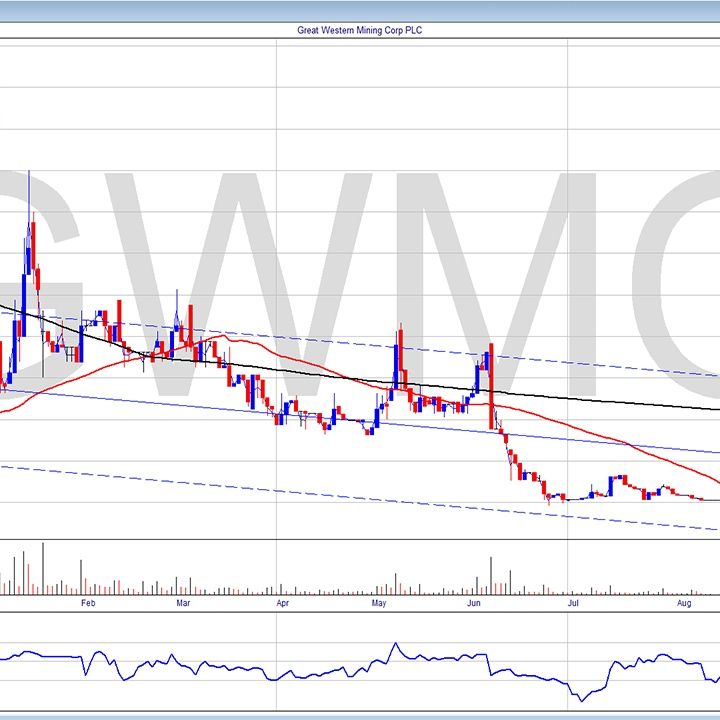Click the upper dashed blue channel line

600,363
